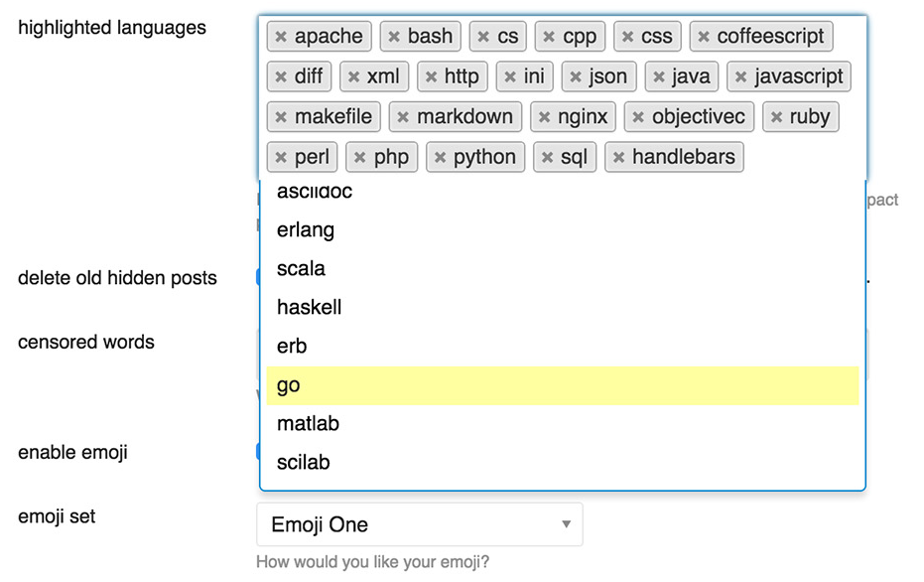The image size is (924, 582).
Task: Remove the coffeescript tag using its × icon
Action: [x=702, y=36]
